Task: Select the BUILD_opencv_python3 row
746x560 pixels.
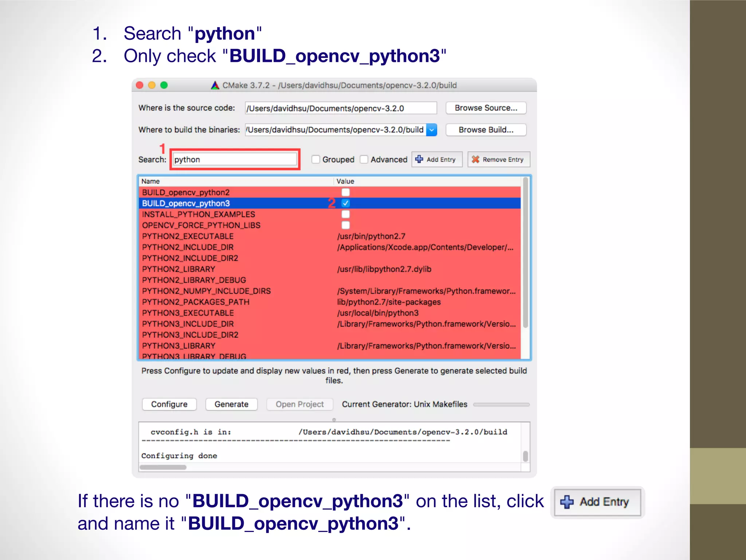Action: point(330,203)
